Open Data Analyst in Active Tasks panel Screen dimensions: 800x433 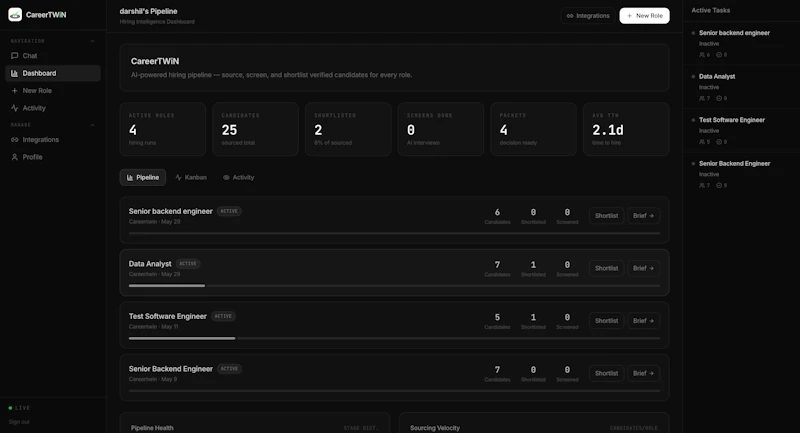[x=741, y=87]
